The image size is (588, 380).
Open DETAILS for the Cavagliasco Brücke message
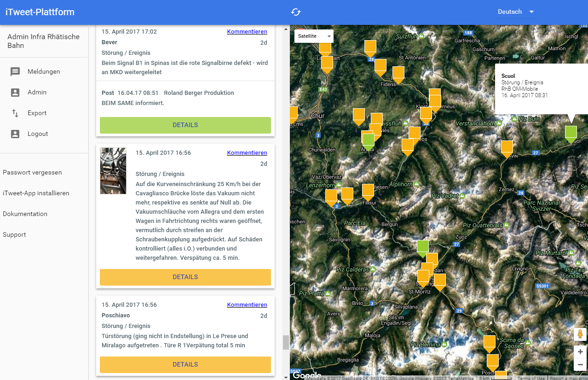pyautogui.click(x=185, y=277)
